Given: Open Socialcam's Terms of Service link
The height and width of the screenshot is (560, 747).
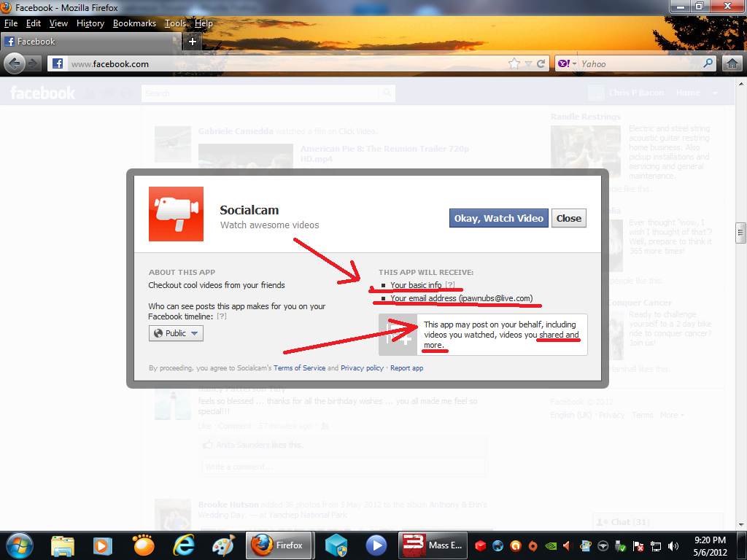Looking at the screenshot, I should (299, 368).
